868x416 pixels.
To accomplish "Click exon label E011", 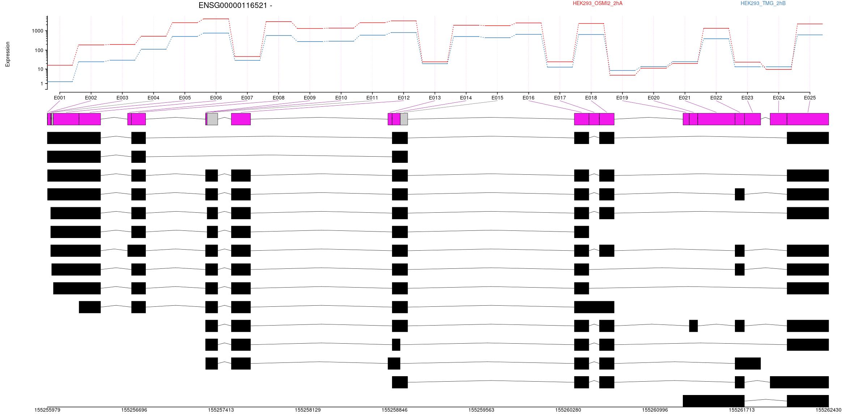I will 372,98.
